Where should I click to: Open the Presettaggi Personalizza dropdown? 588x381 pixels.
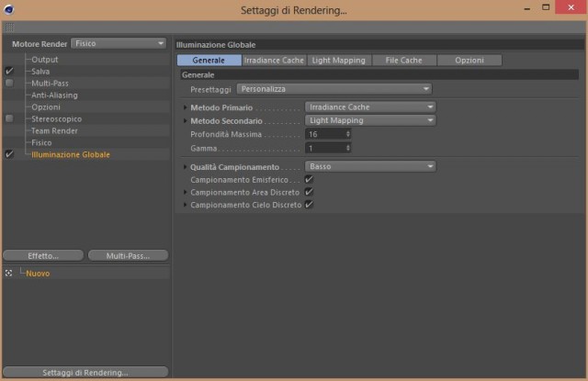334,89
